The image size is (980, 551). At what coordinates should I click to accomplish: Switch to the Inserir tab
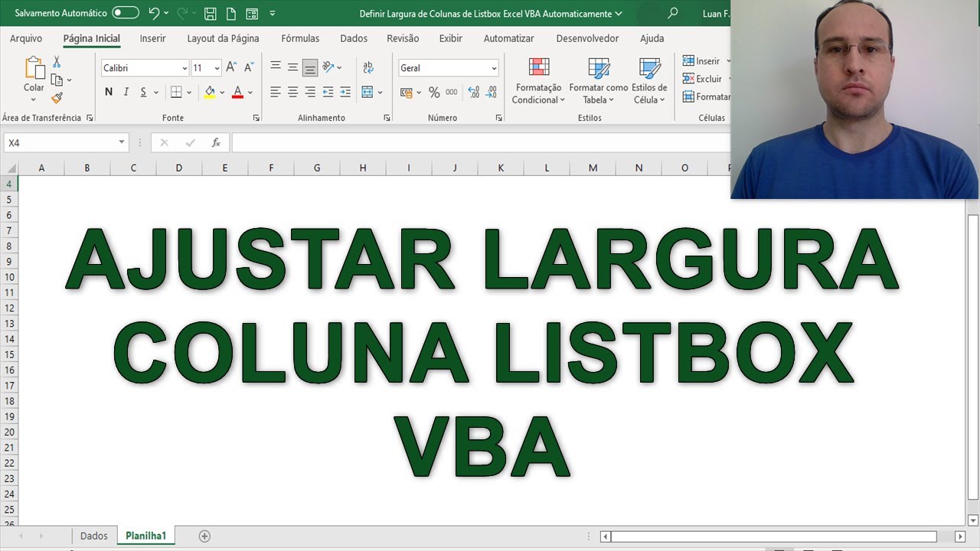point(152,38)
